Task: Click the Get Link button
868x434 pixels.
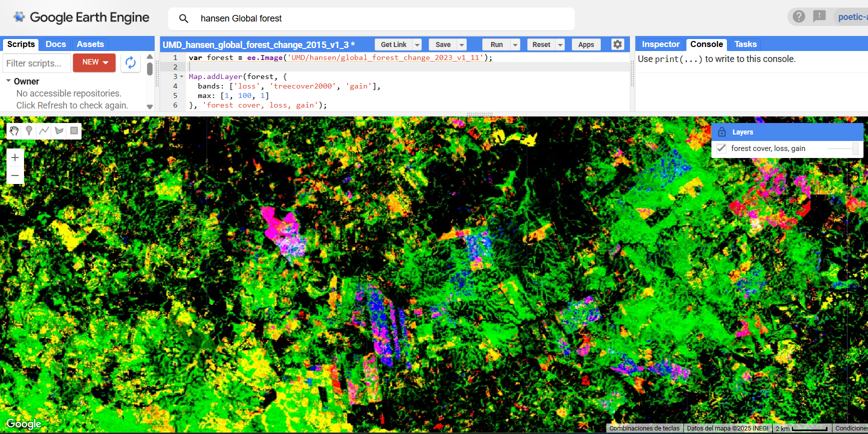Action: (x=394, y=44)
